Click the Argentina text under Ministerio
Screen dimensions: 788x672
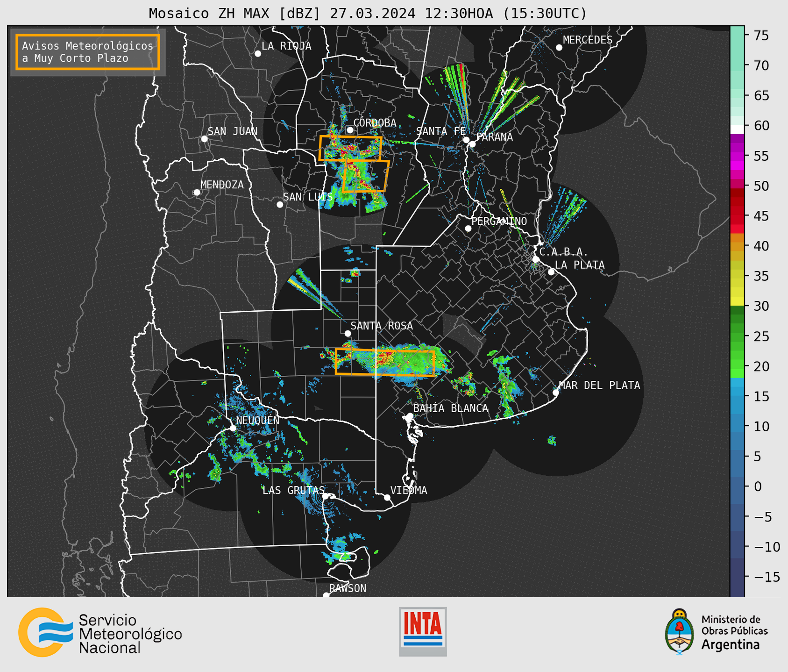coord(731,645)
